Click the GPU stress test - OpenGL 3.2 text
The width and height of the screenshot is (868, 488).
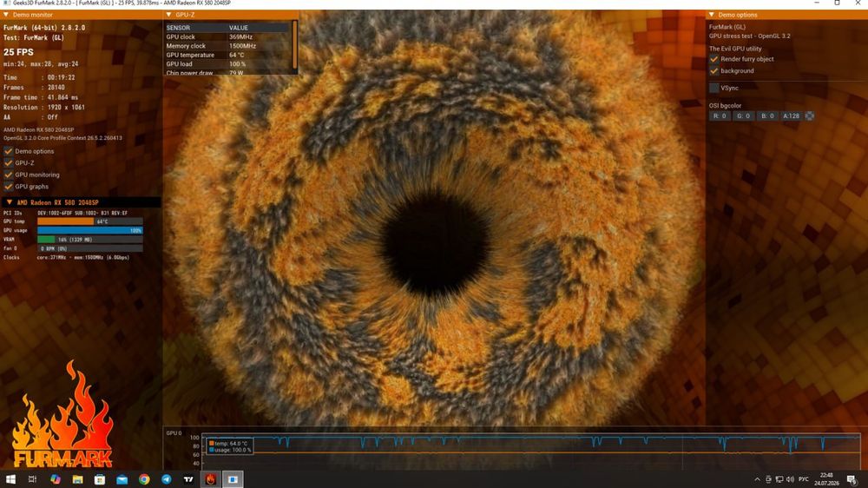(750, 36)
